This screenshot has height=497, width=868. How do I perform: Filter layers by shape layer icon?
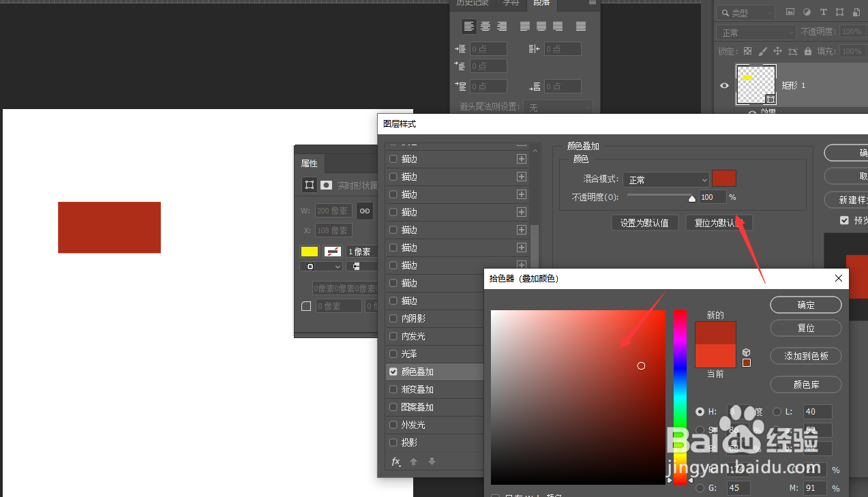[839, 12]
